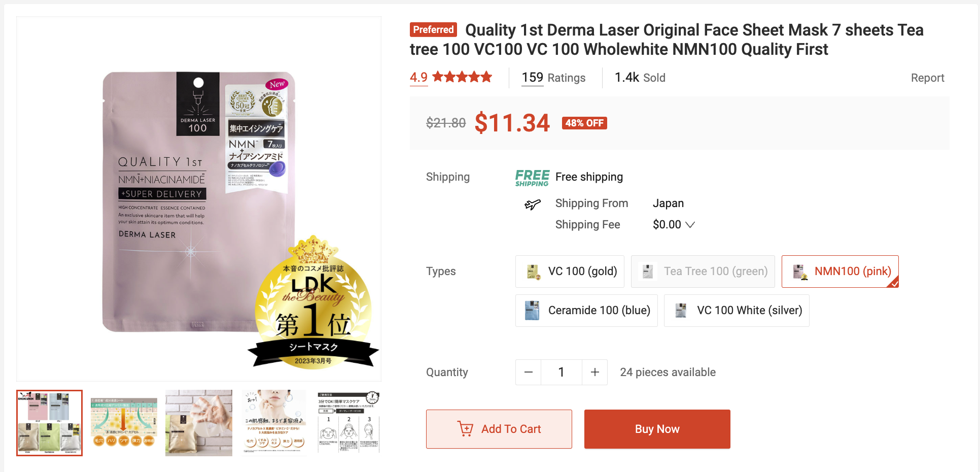Screen dimensions: 980x472
Task: Click the Report link
Action: click(927, 78)
